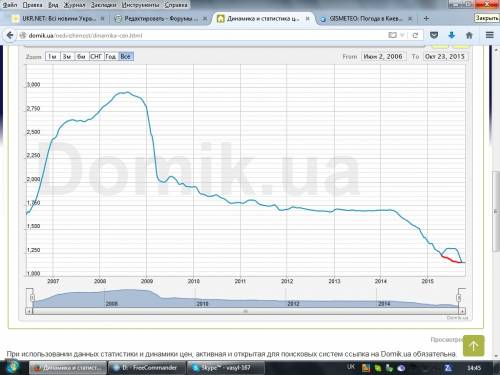Click the right handle of the range navigator

[x=460, y=297]
